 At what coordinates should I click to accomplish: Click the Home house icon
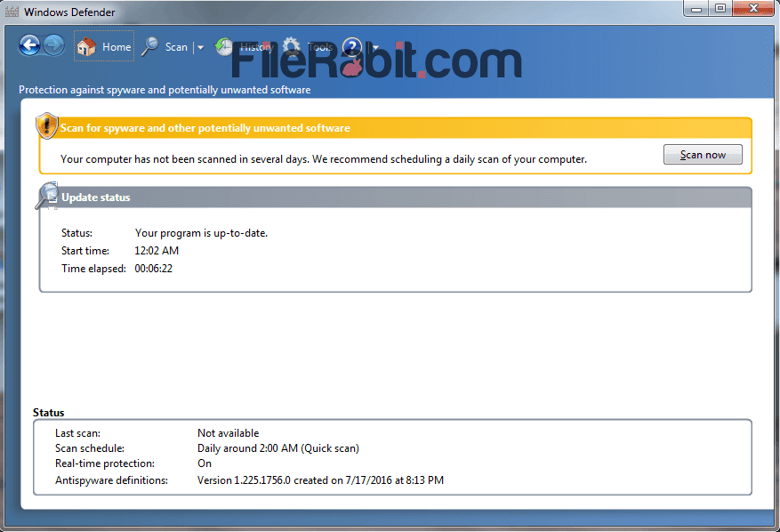(86, 47)
